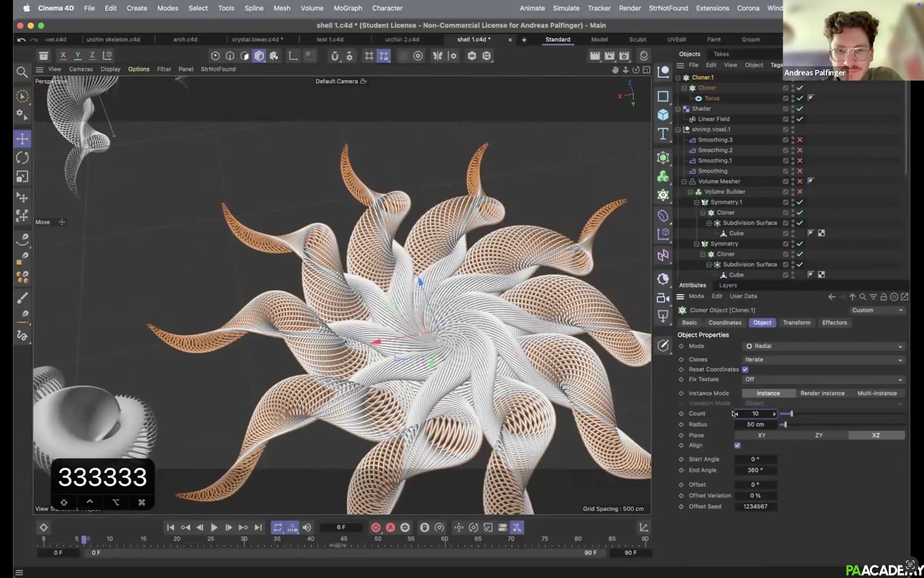Viewport: 924px width, 578px height.
Task: Click the Cube primitive icon in the side palette
Action: pos(663,115)
